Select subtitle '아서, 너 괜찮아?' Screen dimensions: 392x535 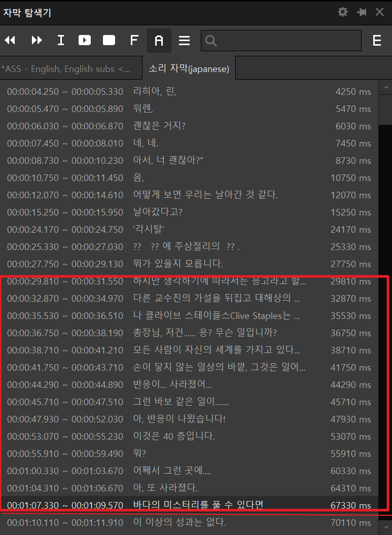pyautogui.click(x=189, y=160)
